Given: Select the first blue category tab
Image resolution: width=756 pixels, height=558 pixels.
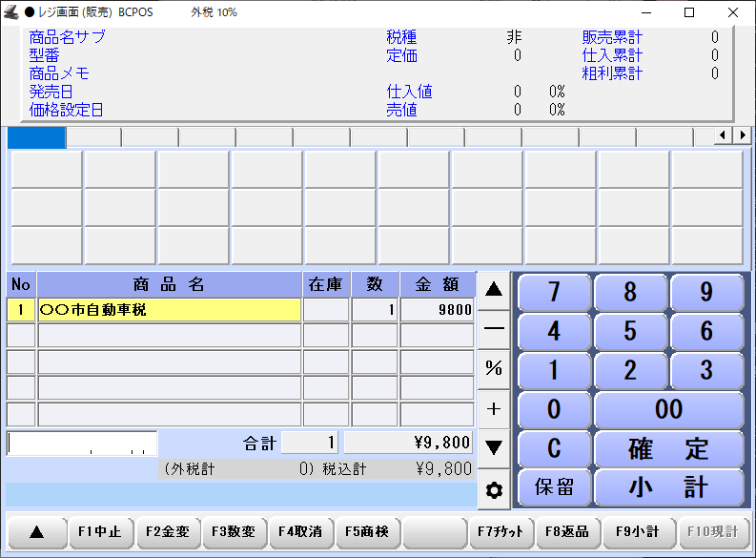Looking at the screenshot, I should click(36, 137).
